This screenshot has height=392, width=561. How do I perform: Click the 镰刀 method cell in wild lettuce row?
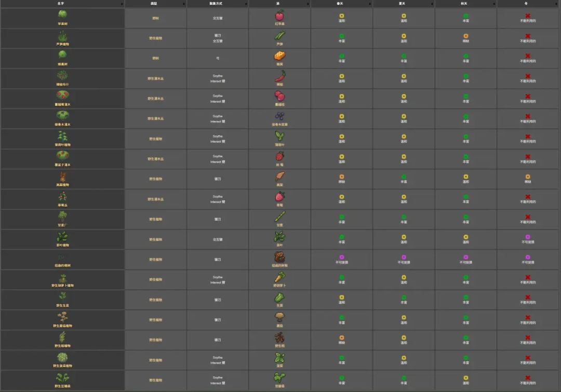218,300
